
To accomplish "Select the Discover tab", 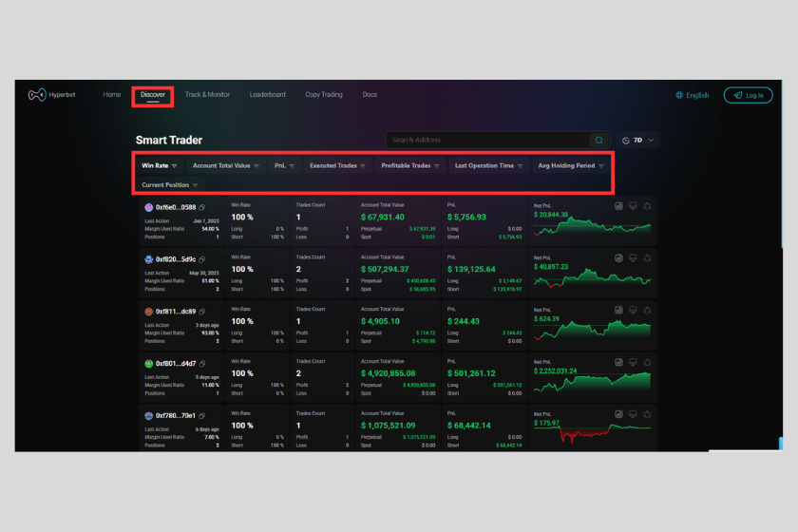I will [x=153, y=95].
